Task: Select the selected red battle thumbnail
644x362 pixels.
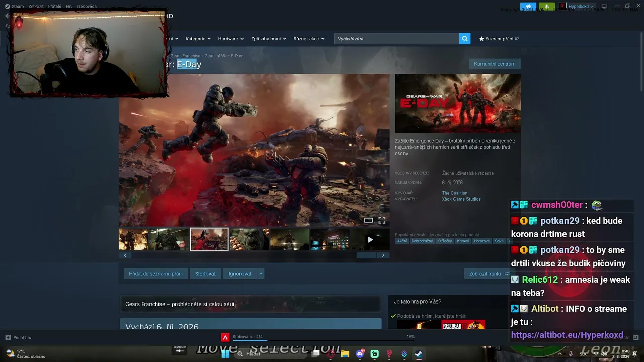Action: pyautogui.click(x=209, y=239)
